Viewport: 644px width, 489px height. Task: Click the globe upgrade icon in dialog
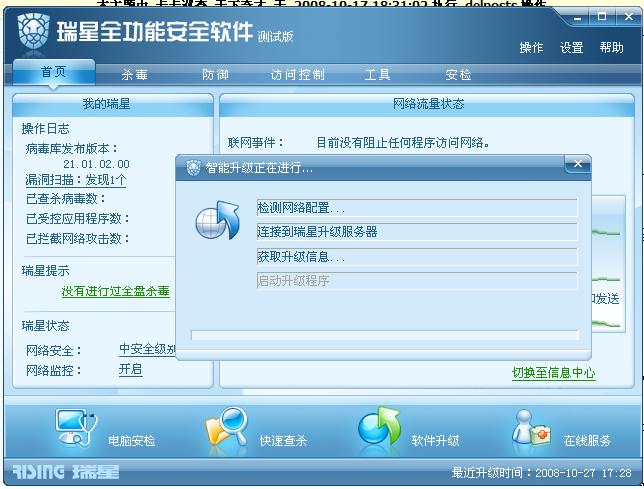(218, 220)
